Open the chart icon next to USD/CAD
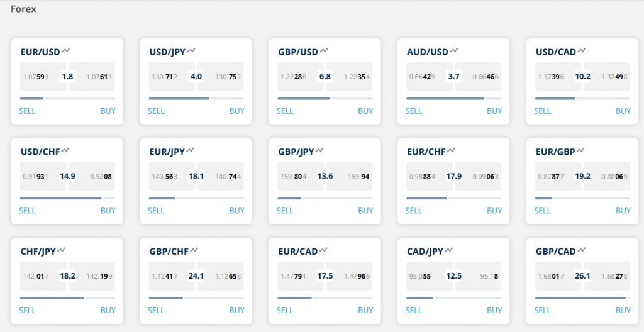 click(582, 50)
